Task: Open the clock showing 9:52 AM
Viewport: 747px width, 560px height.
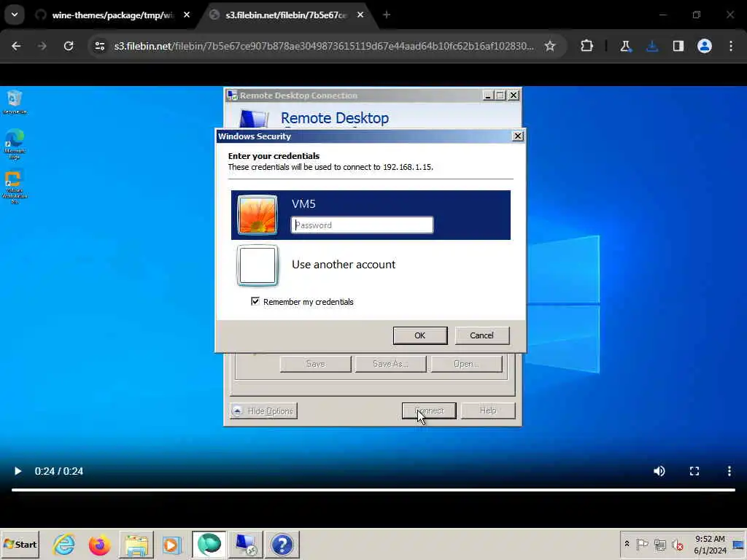Action: tap(710, 544)
